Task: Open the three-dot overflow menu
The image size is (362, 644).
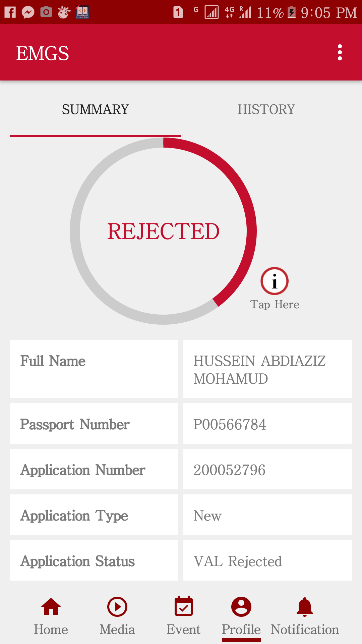Action: 340,53
